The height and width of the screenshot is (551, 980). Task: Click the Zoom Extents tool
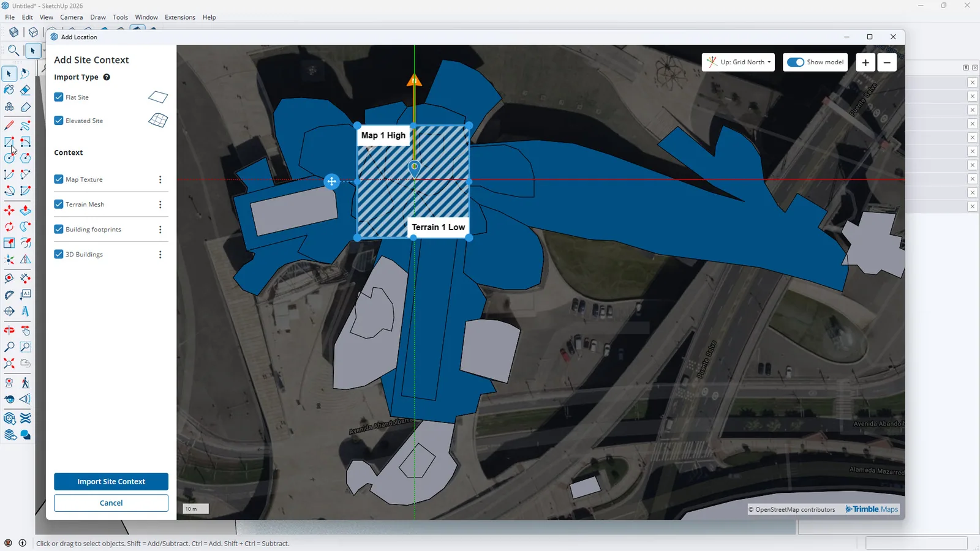pyautogui.click(x=9, y=363)
